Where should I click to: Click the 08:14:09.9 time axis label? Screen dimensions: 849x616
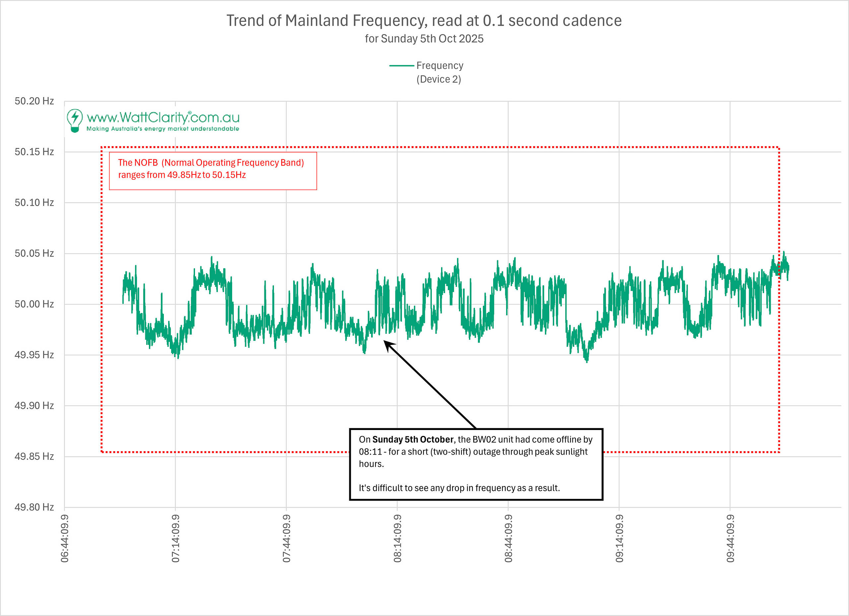(397, 538)
